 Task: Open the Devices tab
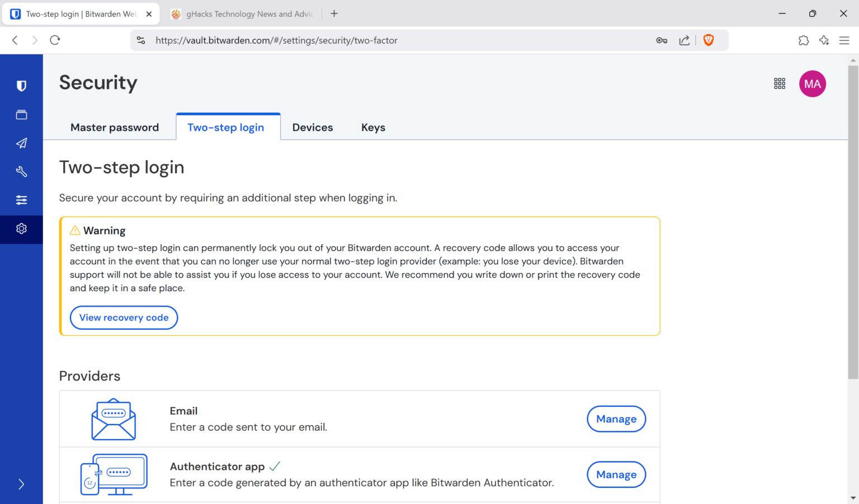[312, 127]
